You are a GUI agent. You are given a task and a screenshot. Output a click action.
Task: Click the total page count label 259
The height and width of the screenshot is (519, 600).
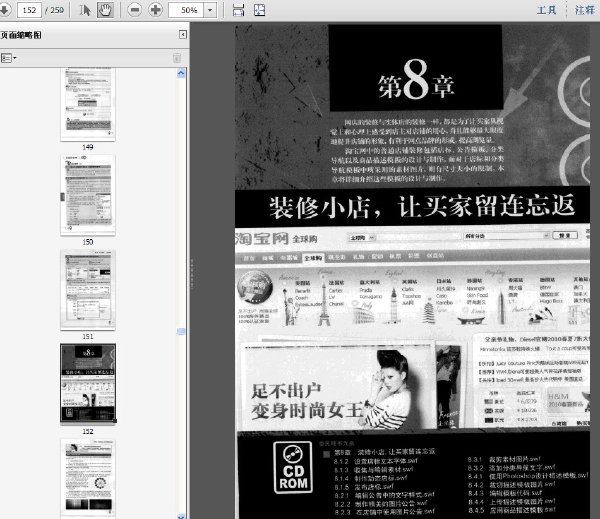tap(57, 10)
